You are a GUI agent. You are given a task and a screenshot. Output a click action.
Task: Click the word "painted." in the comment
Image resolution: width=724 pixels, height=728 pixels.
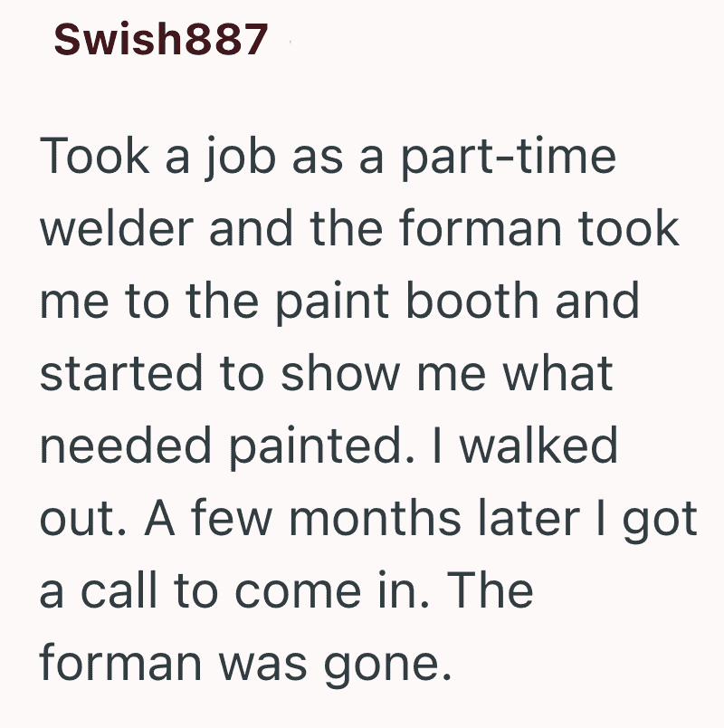click(321, 447)
